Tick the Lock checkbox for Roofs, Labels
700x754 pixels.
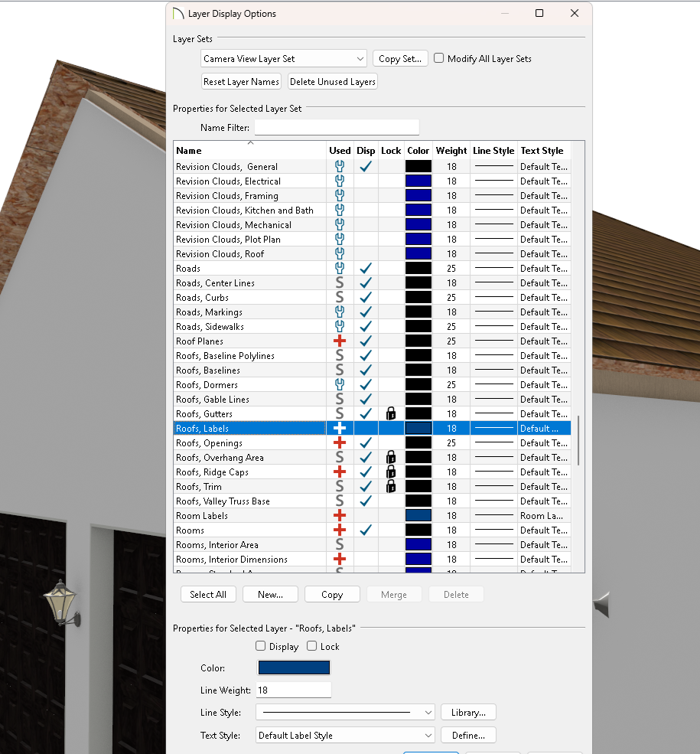coord(312,646)
